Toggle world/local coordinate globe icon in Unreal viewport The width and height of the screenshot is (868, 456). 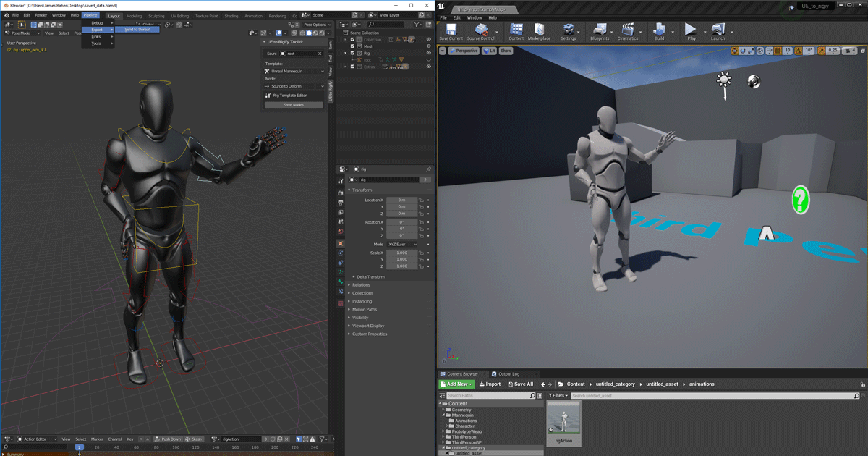coord(762,51)
